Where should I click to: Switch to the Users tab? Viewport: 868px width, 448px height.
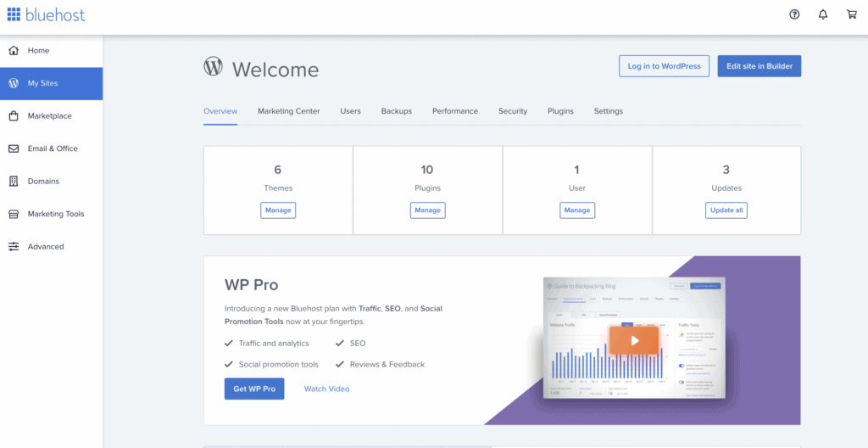pos(350,111)
